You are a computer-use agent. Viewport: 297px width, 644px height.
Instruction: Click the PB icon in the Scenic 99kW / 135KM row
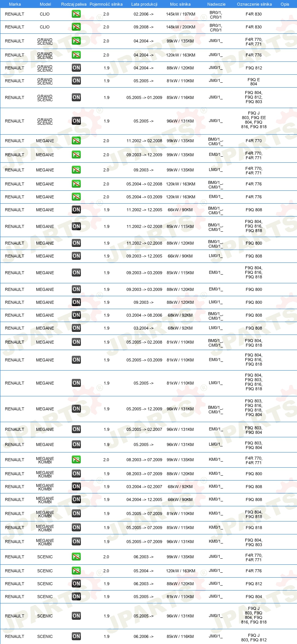pyautogui.click(x=76, y=557)
